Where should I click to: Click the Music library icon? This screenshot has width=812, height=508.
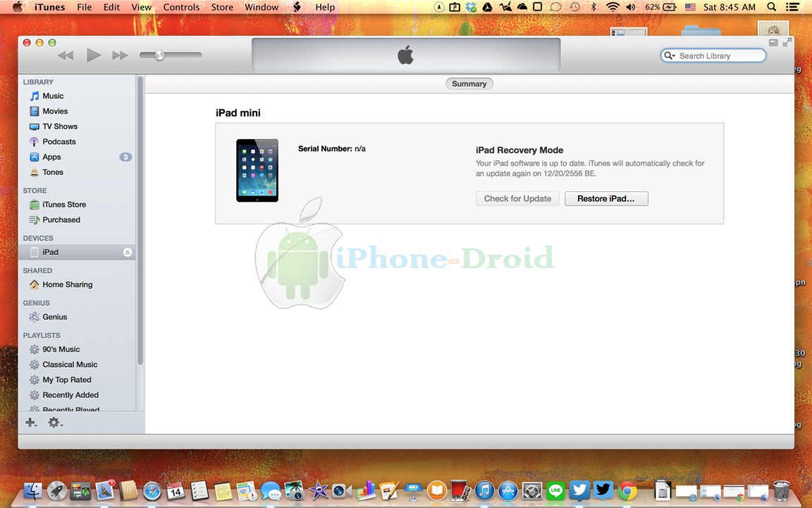35,96
